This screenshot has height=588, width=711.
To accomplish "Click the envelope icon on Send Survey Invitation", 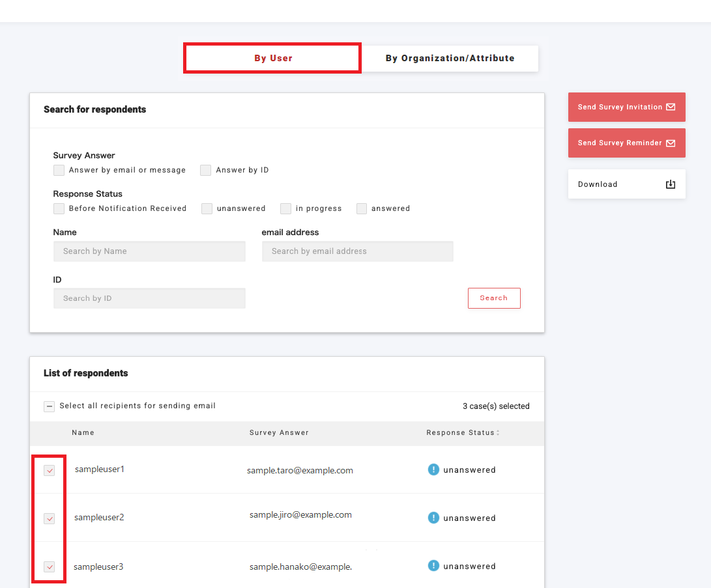I will click(x=670, y=107).
